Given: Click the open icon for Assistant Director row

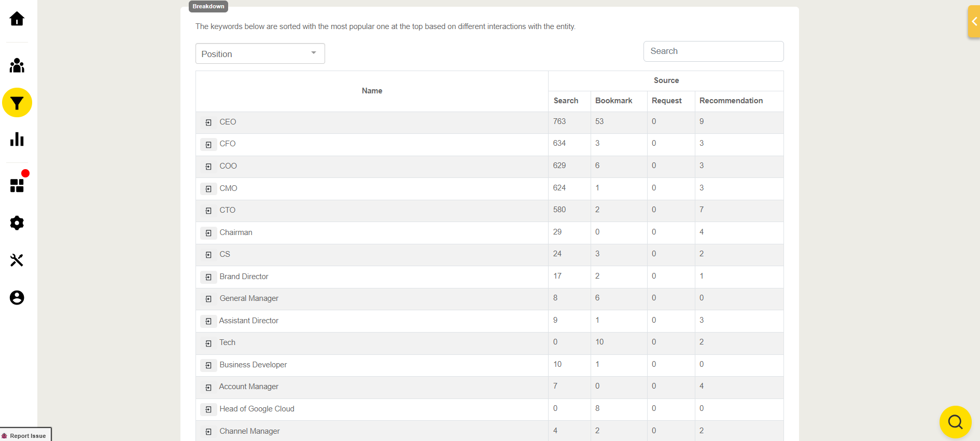Looking at the screenshot, I should click(x=208, y=321).
